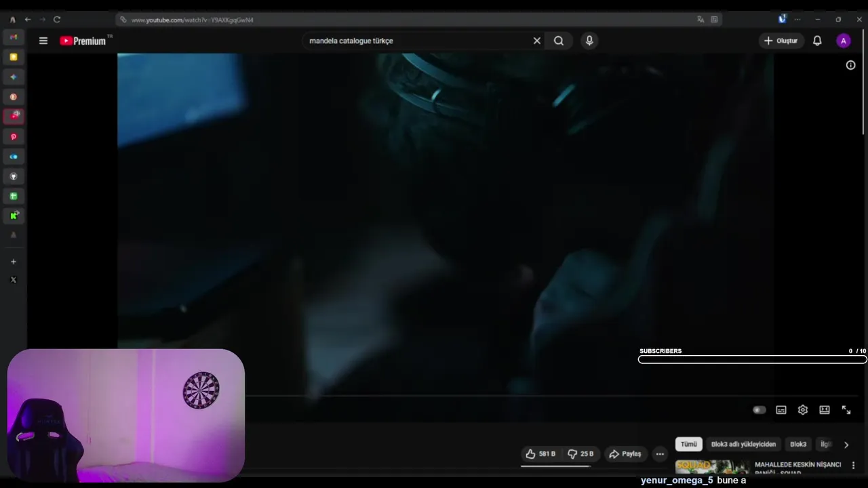Open YouTube notifications bell

pos(817,41)
